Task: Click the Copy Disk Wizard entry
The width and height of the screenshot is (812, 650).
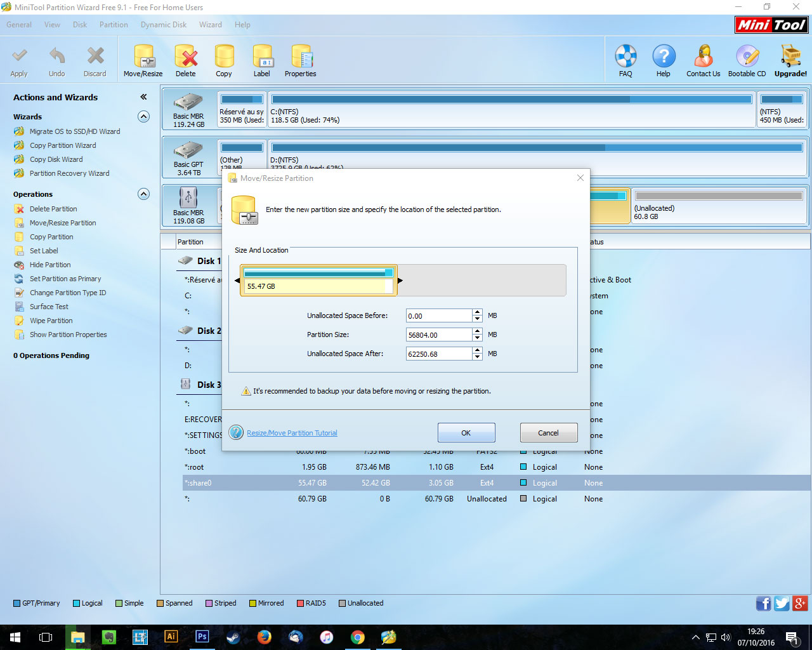Action: [x=56, y=159]
